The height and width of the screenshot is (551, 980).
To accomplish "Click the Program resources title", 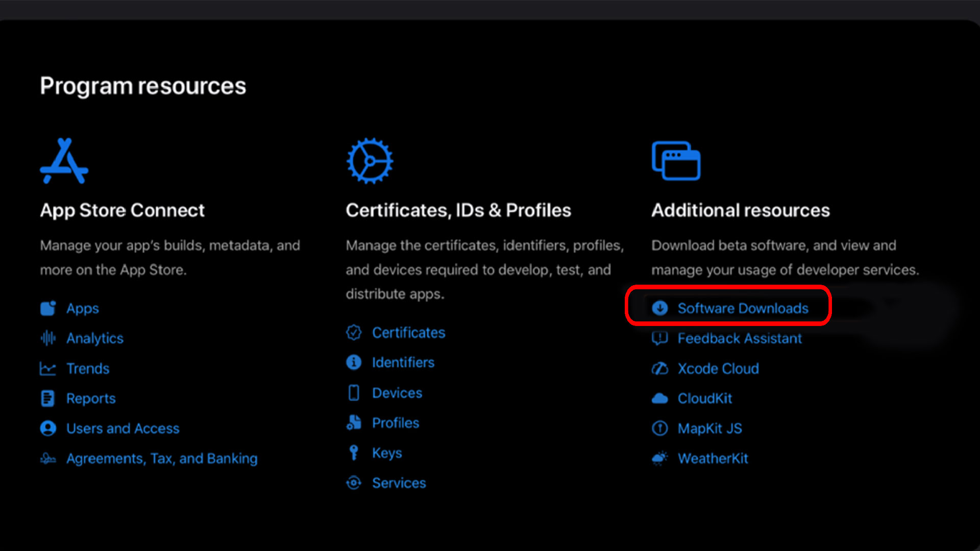I will (x=143, y=86).
